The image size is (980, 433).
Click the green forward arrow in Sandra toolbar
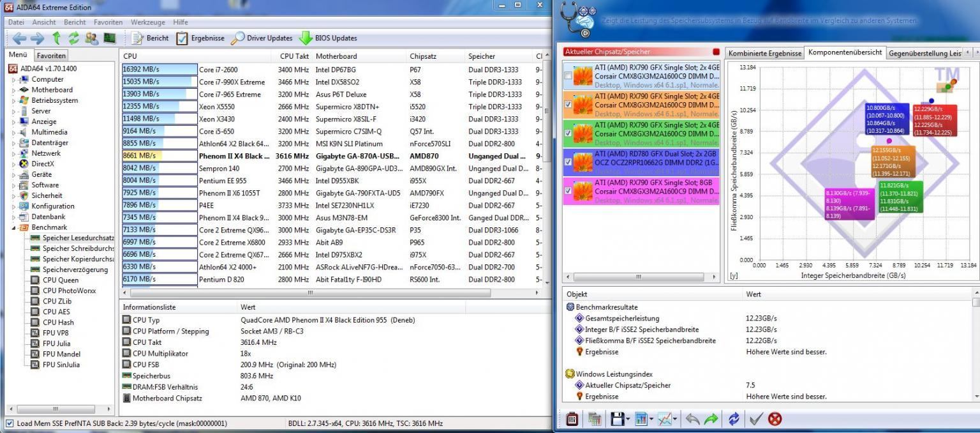tap(711, 420)
